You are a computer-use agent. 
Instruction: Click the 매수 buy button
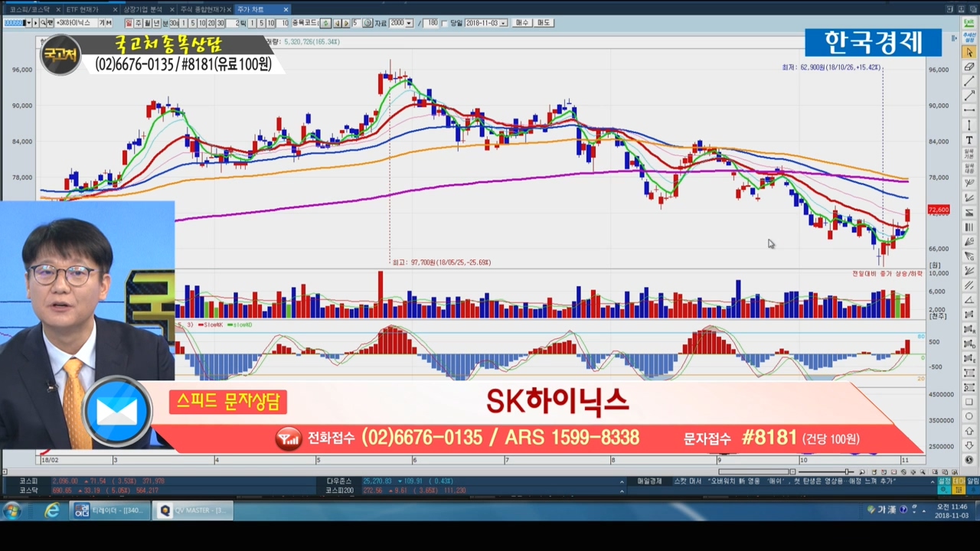tap(522, 23)
